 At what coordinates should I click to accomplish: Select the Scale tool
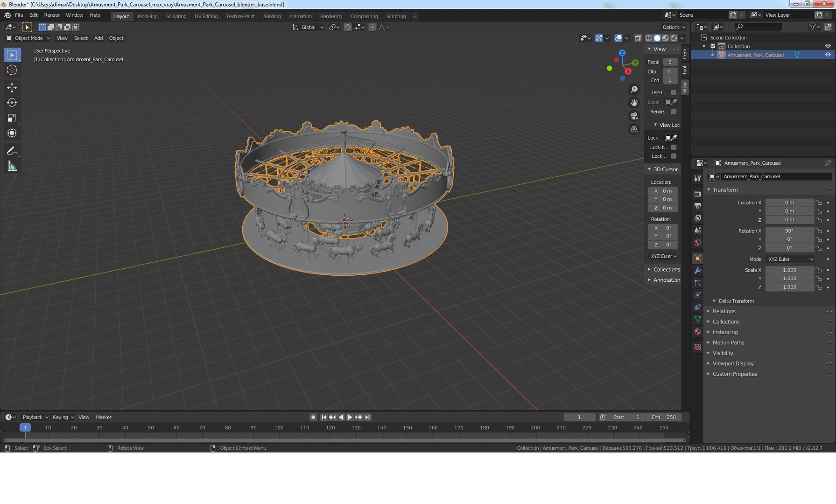(x=12, y=118)
